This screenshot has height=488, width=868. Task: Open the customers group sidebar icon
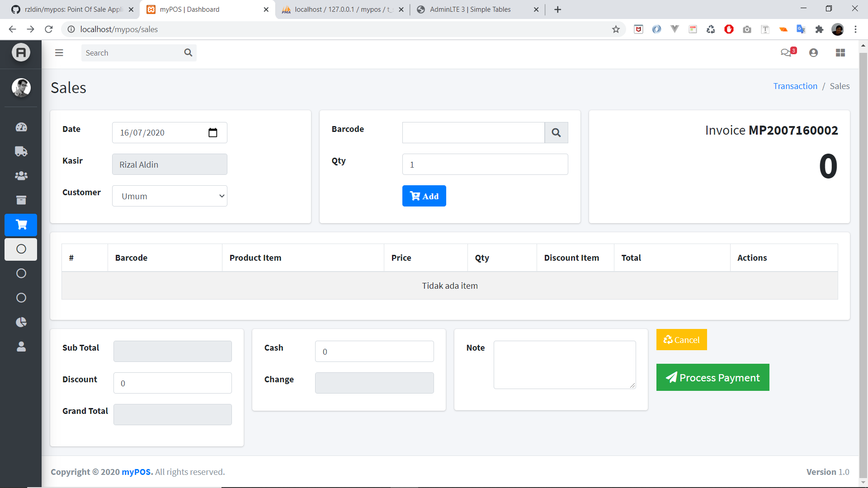[x=21, y=176]
